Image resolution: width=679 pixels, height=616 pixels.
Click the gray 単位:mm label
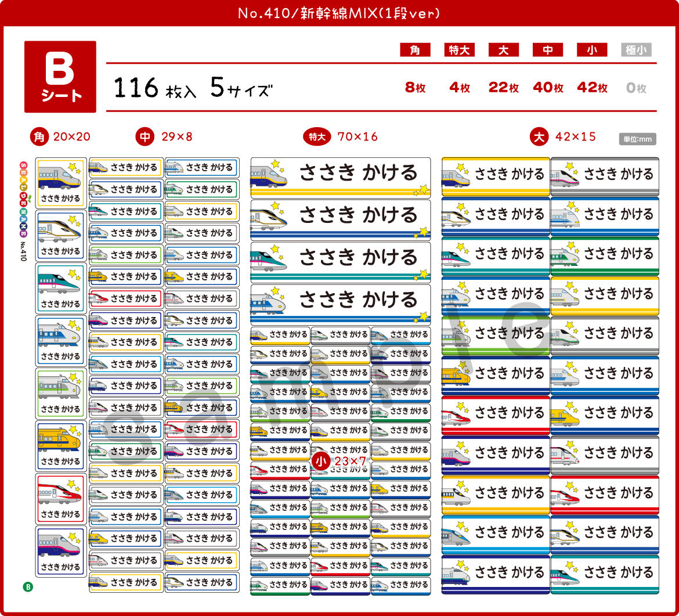[637, 139]
